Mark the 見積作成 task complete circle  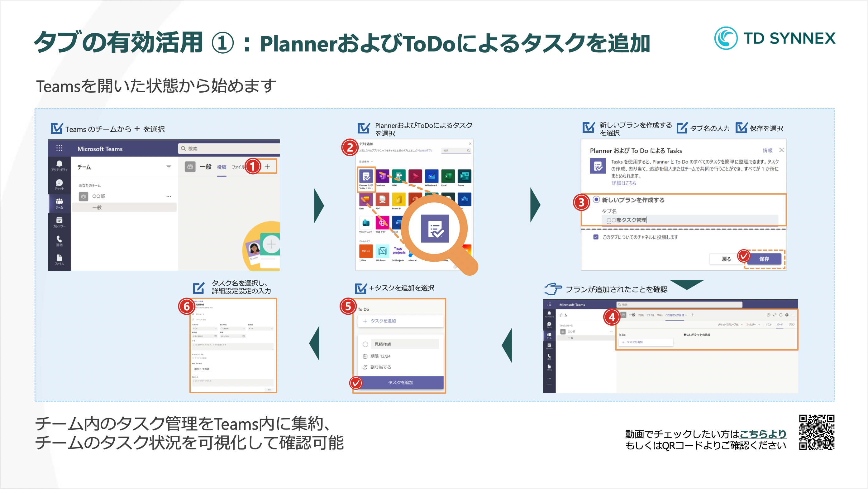[x=365, y=344]
